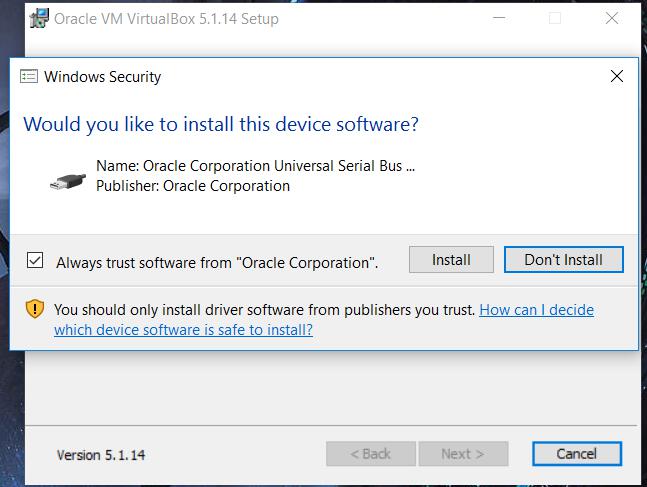Click the Publisher: Oracle Corporation text
Viewport: 647px width, 487px height.
[x=193, y=186]
